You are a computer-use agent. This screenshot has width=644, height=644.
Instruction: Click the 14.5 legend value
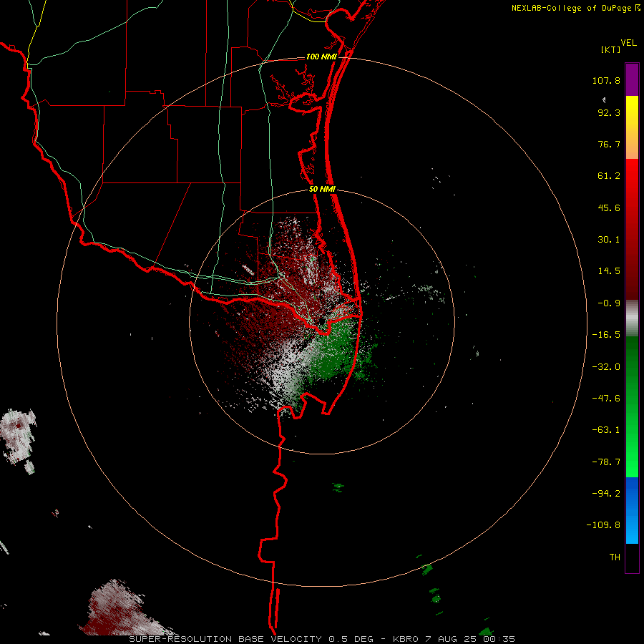[x=609, y=271]
